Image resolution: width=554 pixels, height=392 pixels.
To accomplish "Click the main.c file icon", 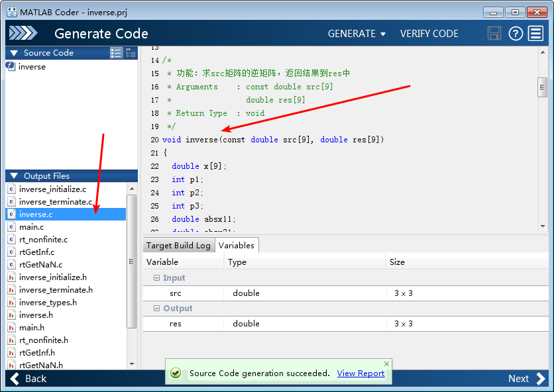I will (11, 226).
